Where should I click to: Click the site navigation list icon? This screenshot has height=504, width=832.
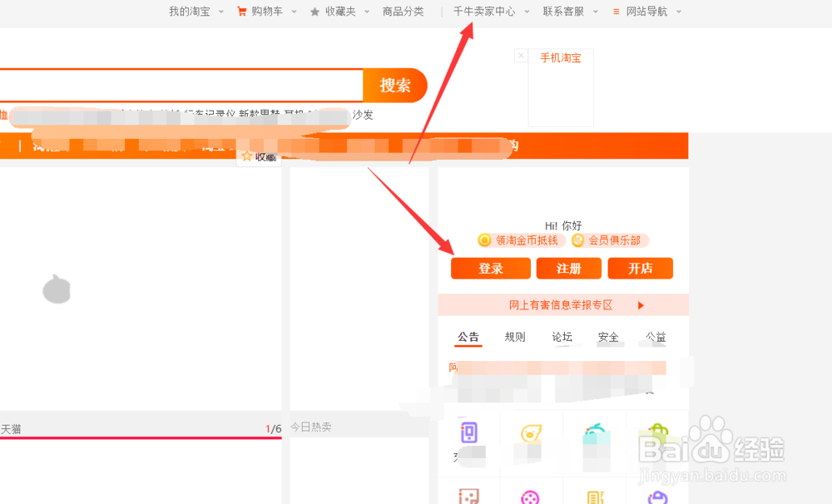[616, 11]
